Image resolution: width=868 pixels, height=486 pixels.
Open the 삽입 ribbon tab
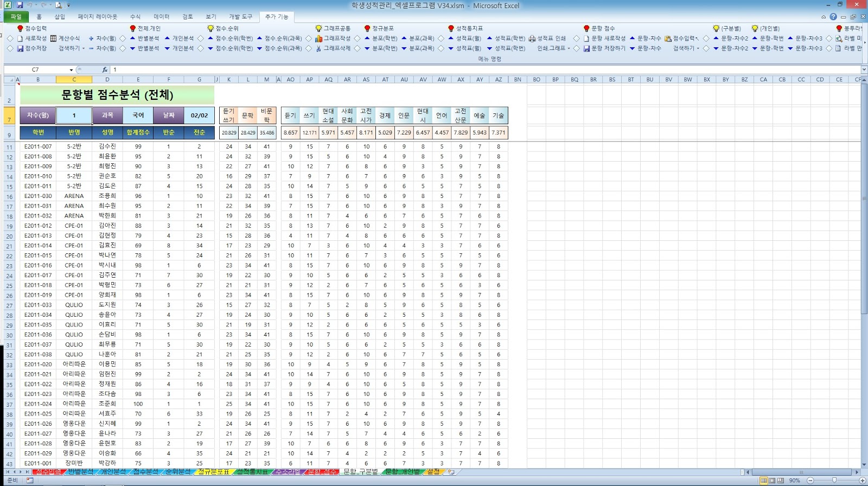(60, 17)
